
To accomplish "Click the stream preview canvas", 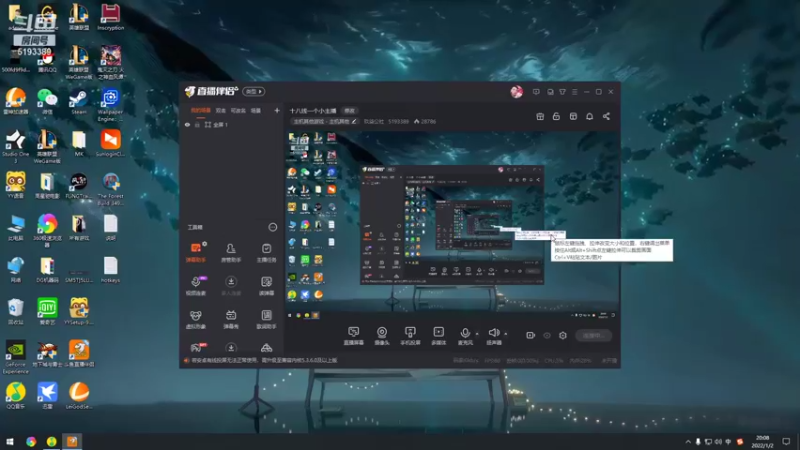I will pyautogui.click(x=452, y=226).
